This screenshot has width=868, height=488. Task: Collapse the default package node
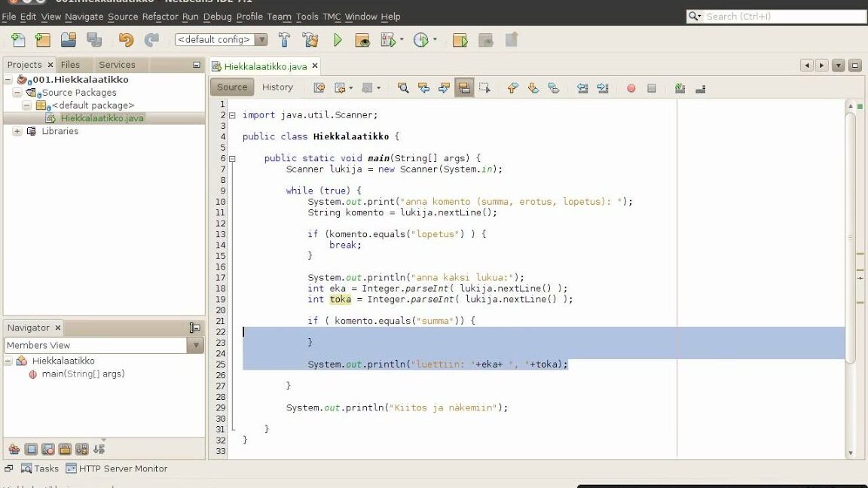tap(26, 105)
